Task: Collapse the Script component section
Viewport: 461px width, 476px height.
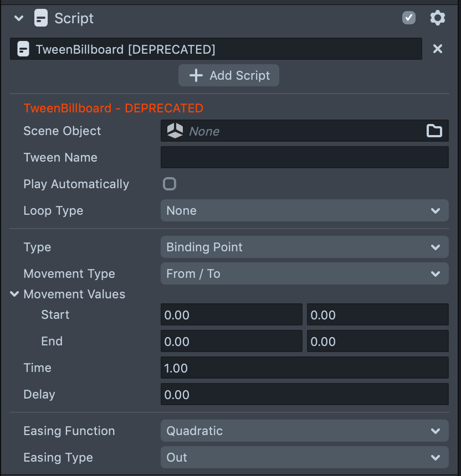Action: (x=19, y=18)
